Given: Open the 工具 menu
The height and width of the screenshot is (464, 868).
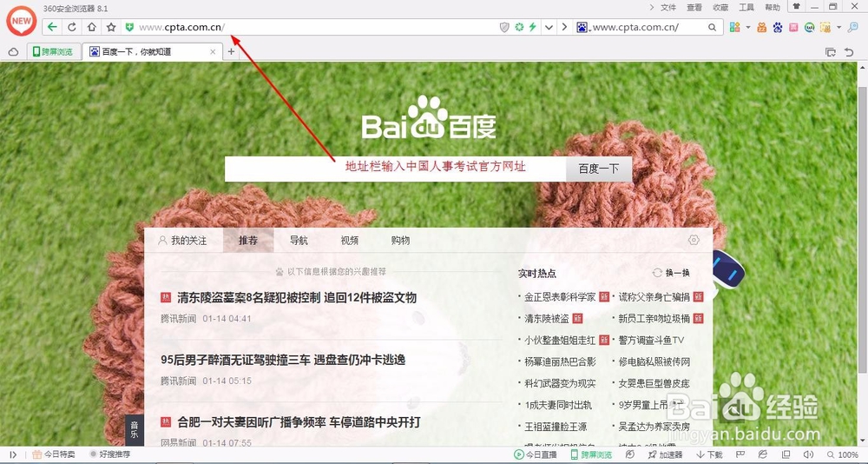Looking at the screenshot, I should click(746, 7).
